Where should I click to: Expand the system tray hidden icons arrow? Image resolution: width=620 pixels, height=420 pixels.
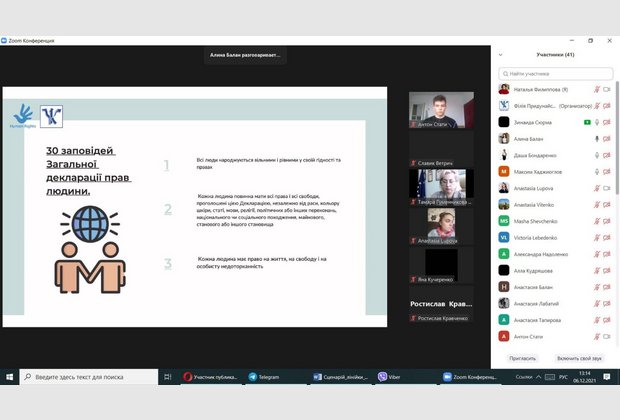pyautogui.click(x=540, y=377)
